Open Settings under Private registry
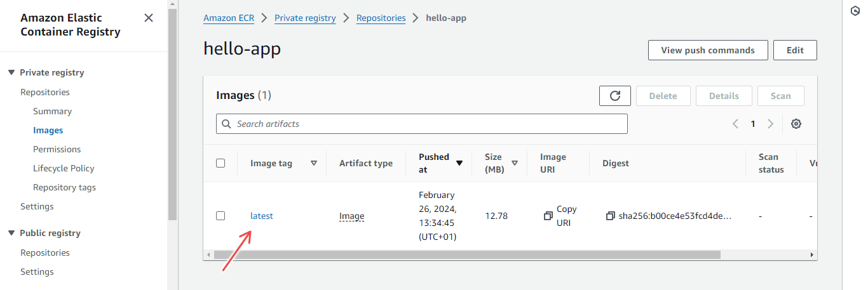 [37, 206]
